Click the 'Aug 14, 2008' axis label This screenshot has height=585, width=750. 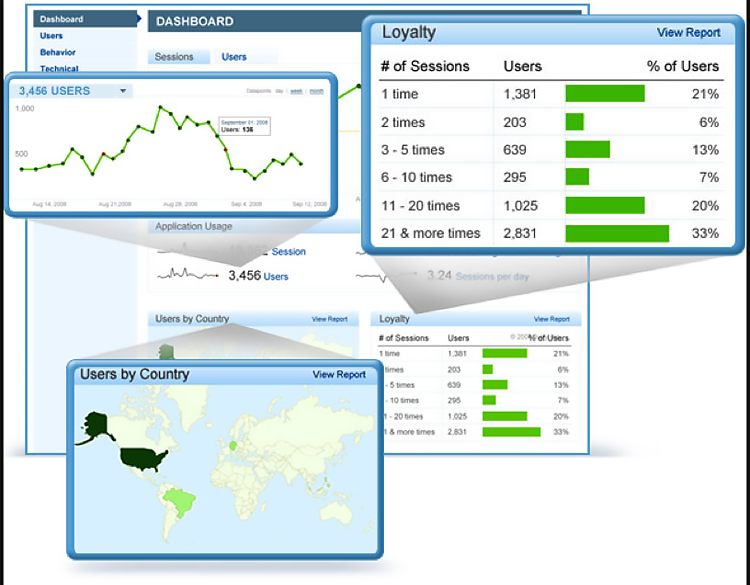pyautogui.click(x=49, y=204)
